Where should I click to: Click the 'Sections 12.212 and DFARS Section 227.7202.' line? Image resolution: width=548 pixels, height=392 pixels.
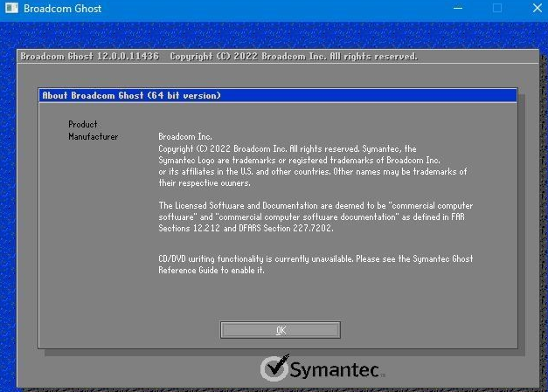click(x=246, y=228)
